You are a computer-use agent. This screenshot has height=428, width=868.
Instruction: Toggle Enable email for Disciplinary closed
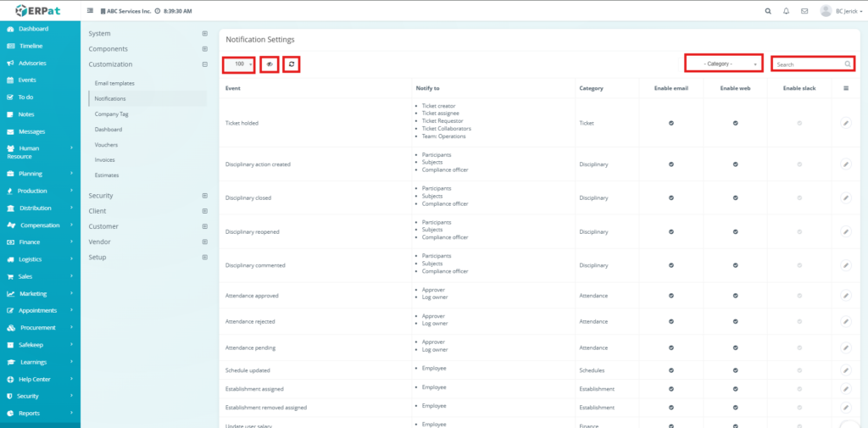point(671,197)
